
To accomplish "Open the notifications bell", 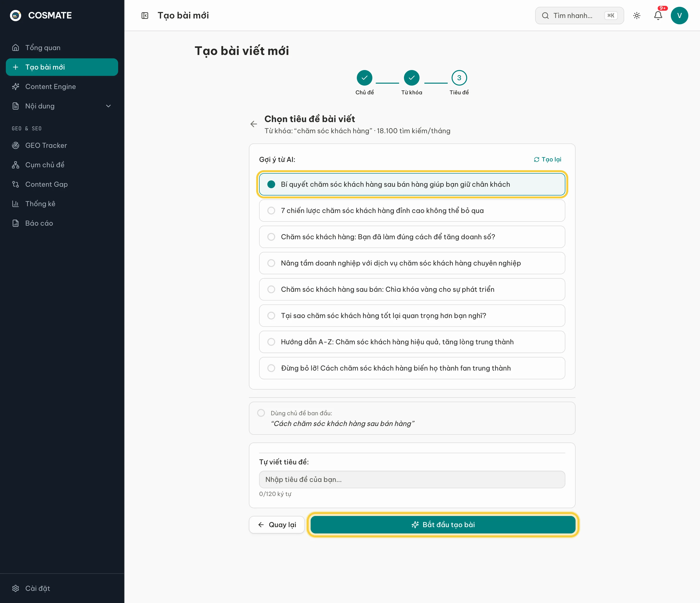I will tap(658, 16).
